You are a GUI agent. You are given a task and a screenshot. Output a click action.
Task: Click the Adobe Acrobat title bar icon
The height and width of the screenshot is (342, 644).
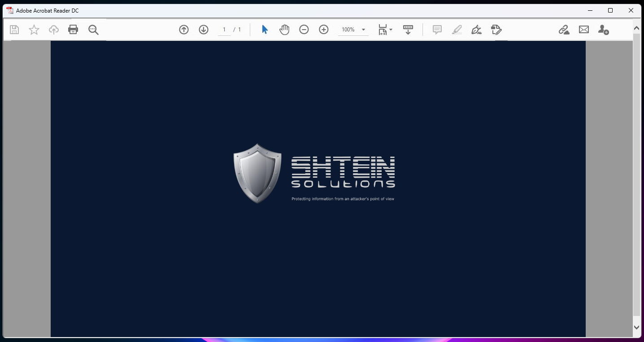pos(10,10)
